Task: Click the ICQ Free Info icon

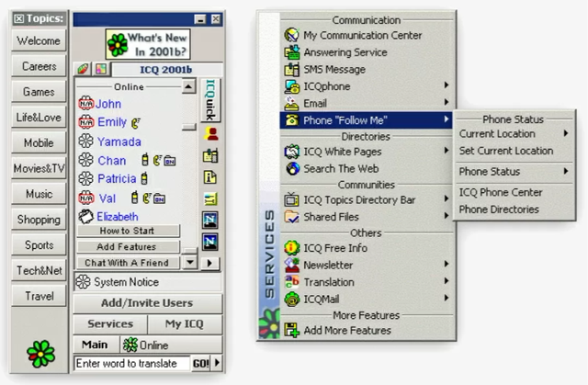Action: point(292,248)
